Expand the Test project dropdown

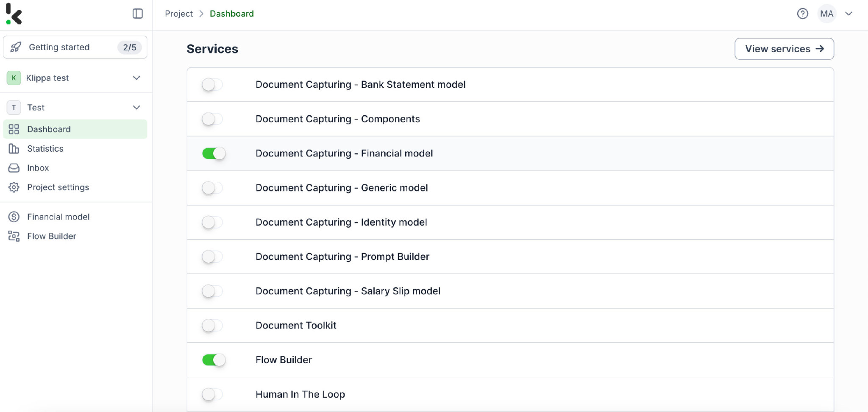click(x=136, y=107)
